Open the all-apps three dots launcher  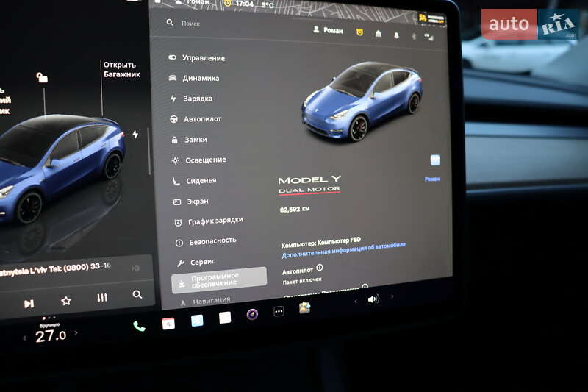point(279,311)
